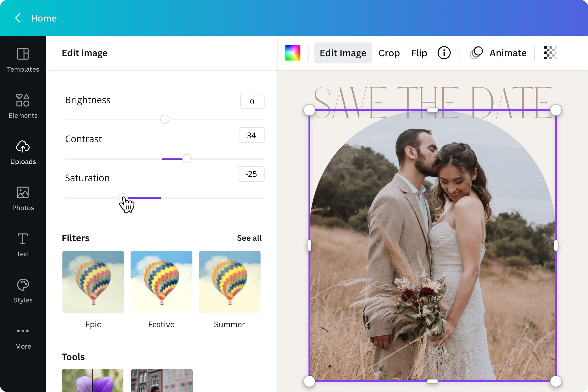Click the Brightness slider handle
Screen dimensions: 588x392
point(164,119)
